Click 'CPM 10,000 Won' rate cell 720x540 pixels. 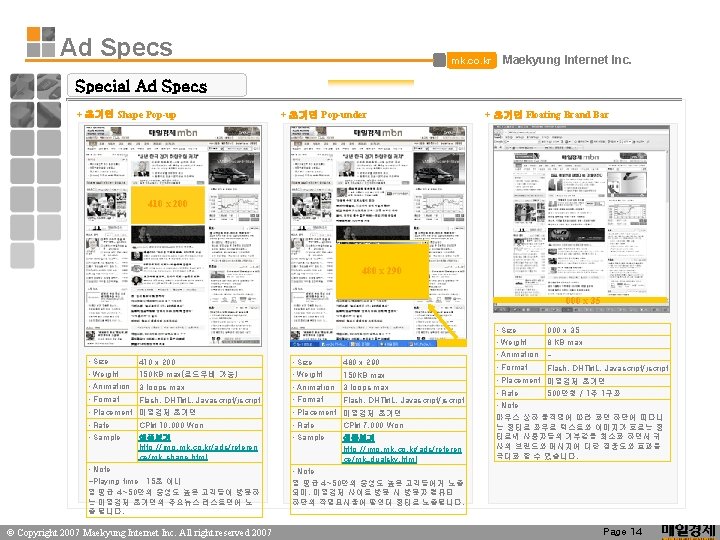tap(200, 425)
